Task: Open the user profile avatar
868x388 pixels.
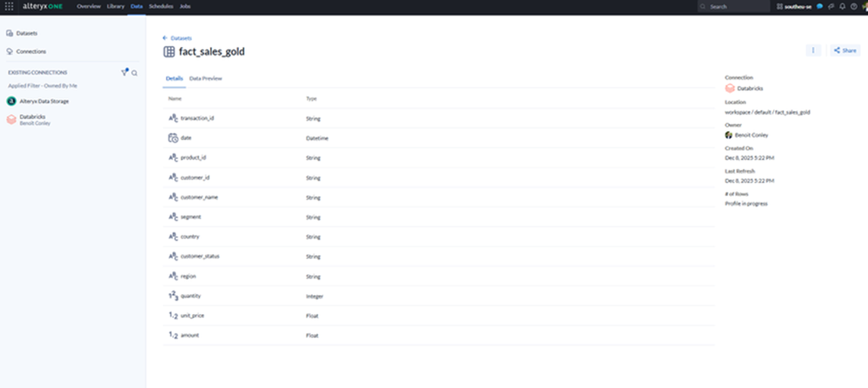Action: point(865,7)
